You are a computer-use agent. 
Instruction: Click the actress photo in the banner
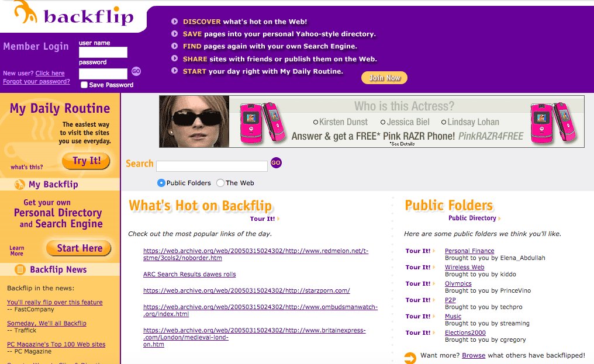coord(194,122)
